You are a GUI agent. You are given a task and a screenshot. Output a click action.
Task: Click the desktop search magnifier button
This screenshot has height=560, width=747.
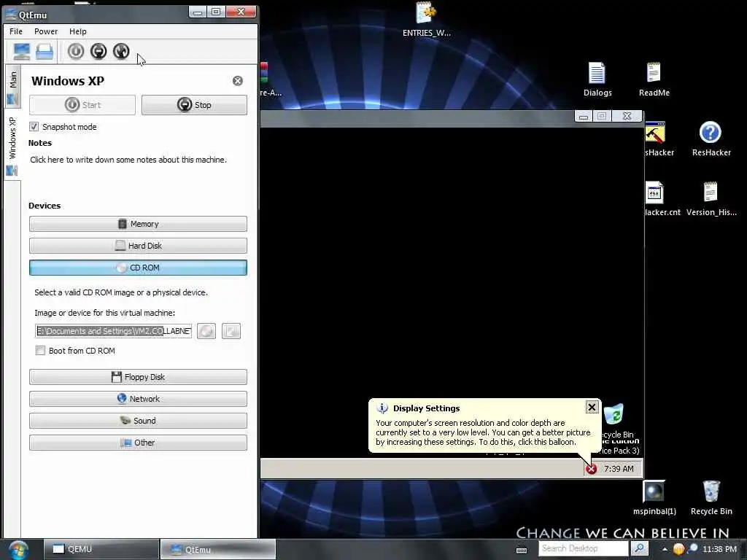click(x=639, y=548)
